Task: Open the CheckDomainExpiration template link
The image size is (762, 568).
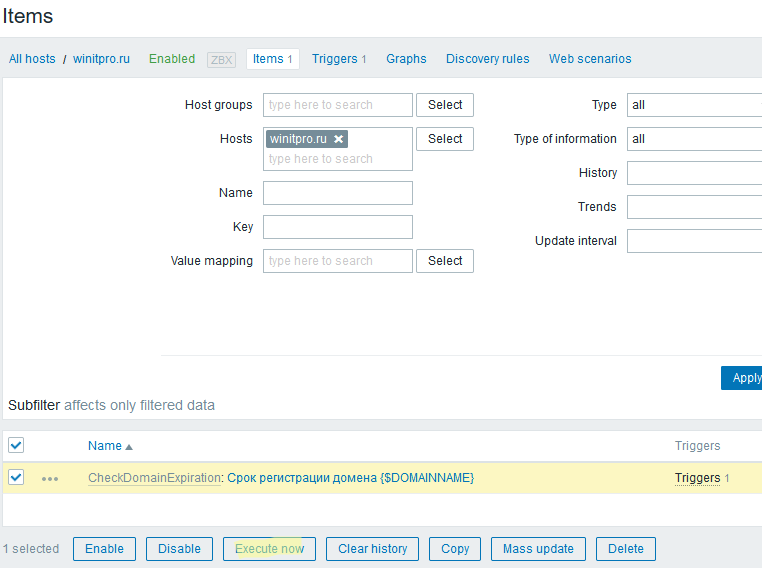Action: pyautogui.click(x=154, y=478)
